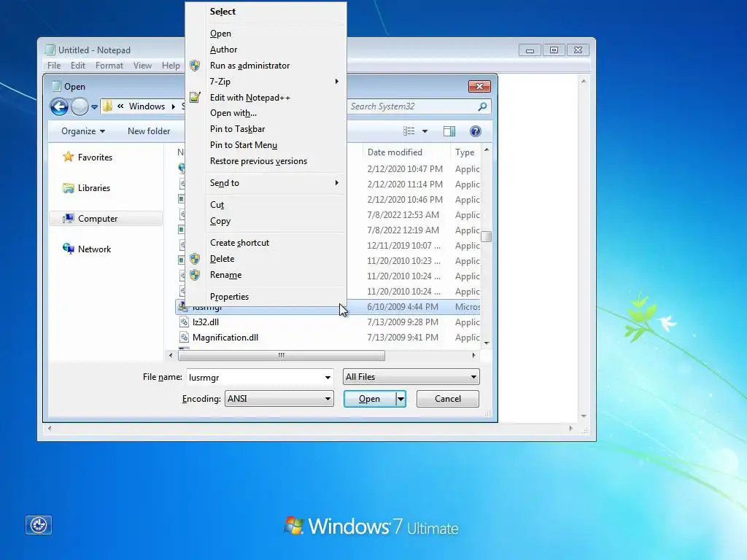Open Notepad's Edit menu
Image resolution: width=747 pixels, height=560 pixels.
(x=77, y=65)
